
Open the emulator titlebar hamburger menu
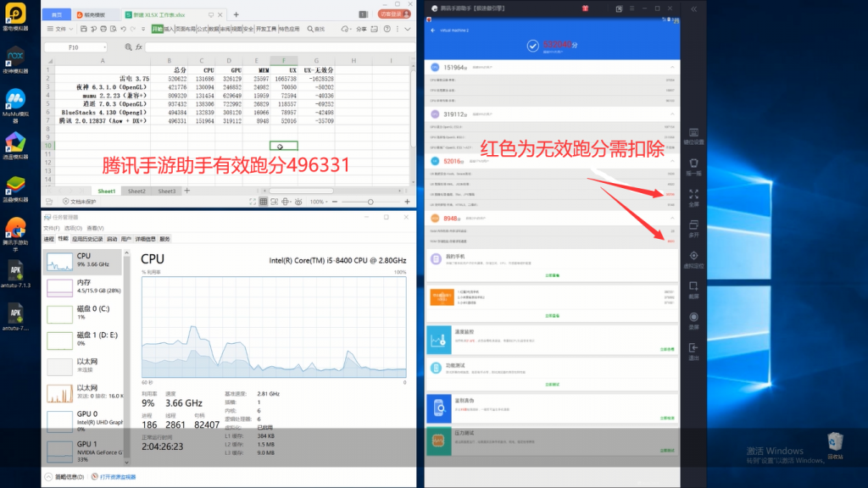coord(632,8)
